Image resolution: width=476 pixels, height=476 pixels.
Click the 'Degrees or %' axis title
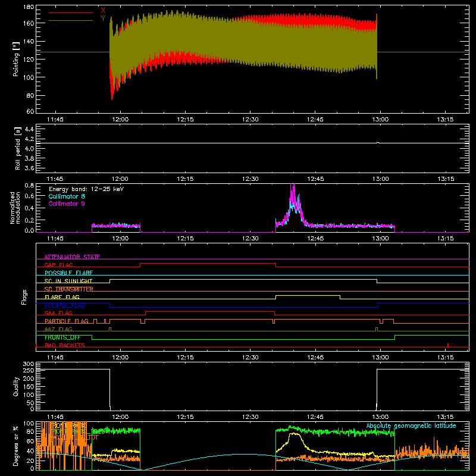click(x=16, y=446)
